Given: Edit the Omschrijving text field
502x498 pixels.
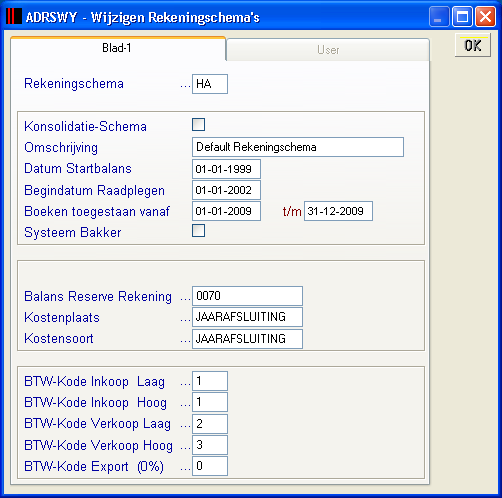Looking at the screenshot, I should pyautogui.click(x=298, y=147).
